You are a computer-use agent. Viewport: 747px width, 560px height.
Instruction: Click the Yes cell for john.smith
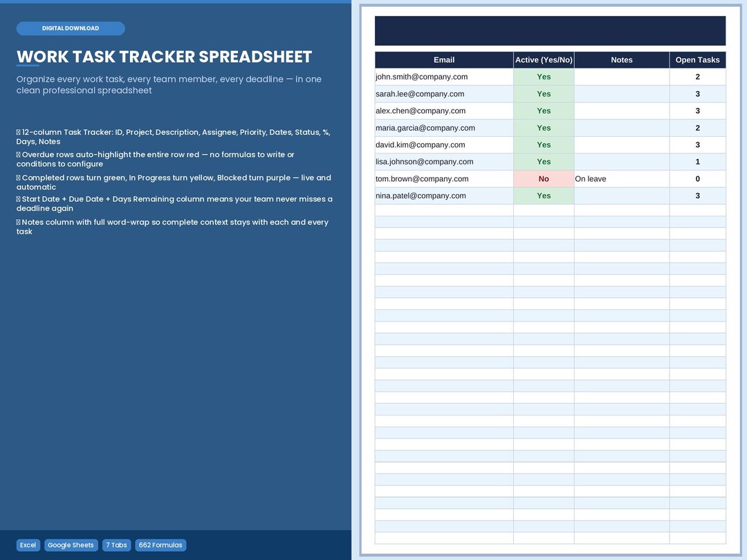(x=544, y=77)
